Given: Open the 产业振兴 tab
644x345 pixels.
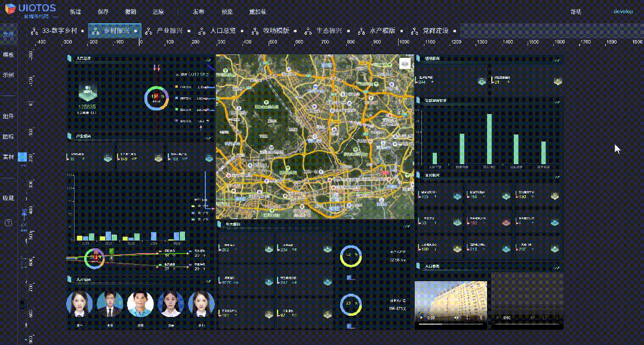Looking at the screenshot, I should click(168, 31).
